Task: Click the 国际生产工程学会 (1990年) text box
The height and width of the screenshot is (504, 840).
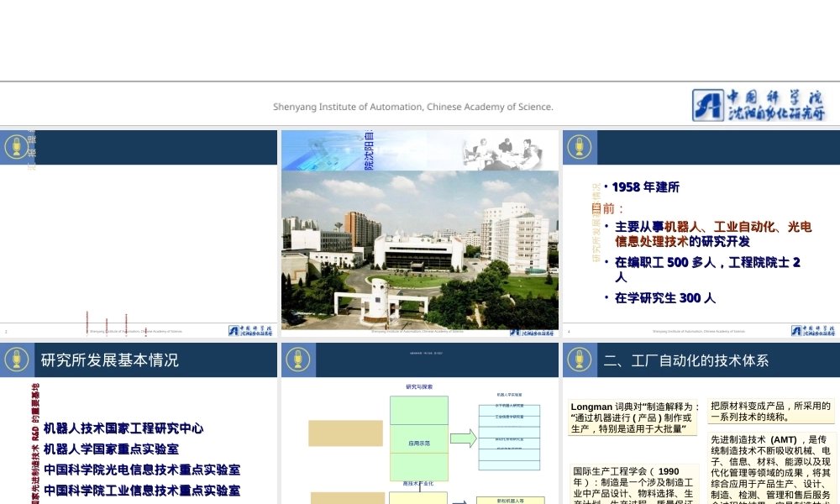Action: tap(633, 484)
